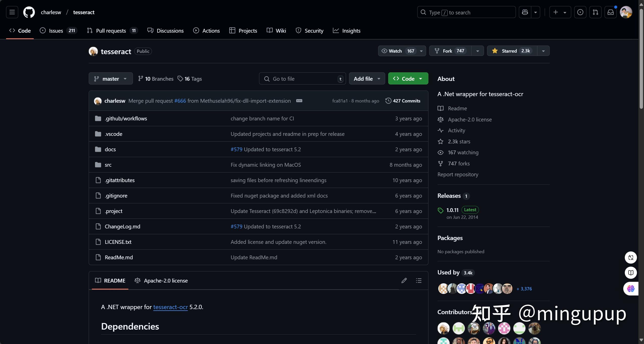Open the master branch dropdown
This screenshot has width=644, height=344.
(110, 79)
